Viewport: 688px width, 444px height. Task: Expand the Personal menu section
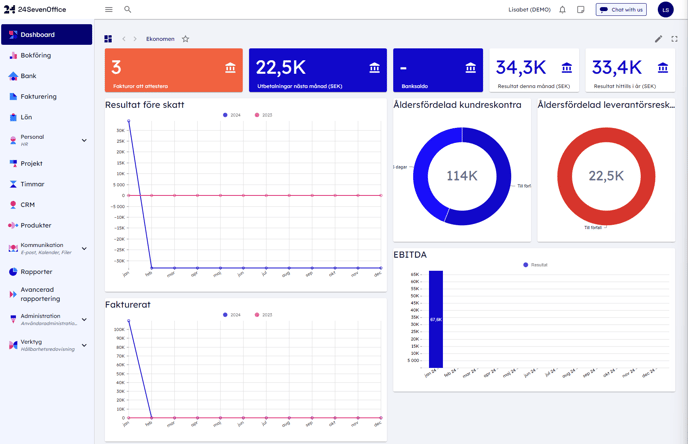[x=84, y=140]
